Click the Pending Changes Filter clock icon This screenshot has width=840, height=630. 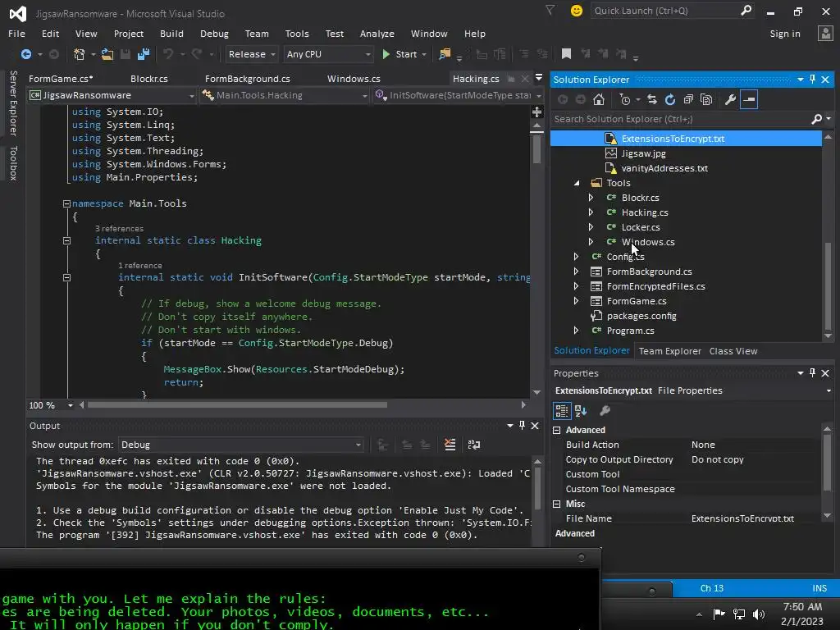[x=624, y=99]
